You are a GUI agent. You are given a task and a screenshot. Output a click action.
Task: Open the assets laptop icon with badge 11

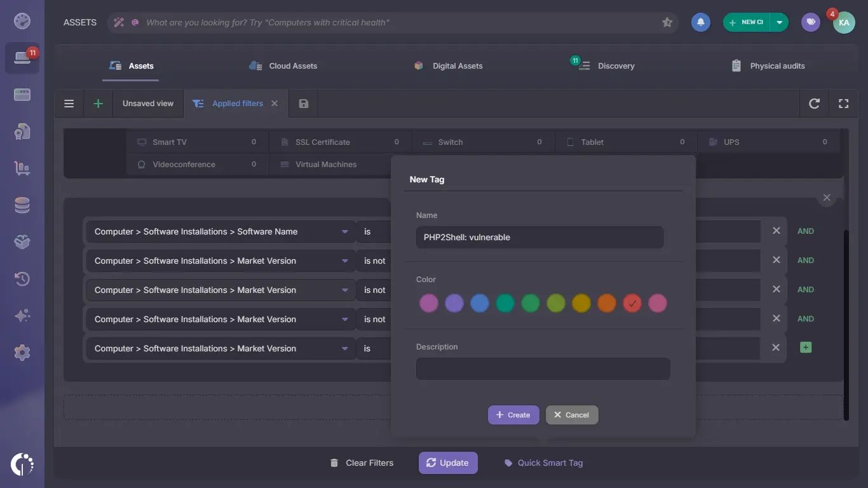[22, 58]
